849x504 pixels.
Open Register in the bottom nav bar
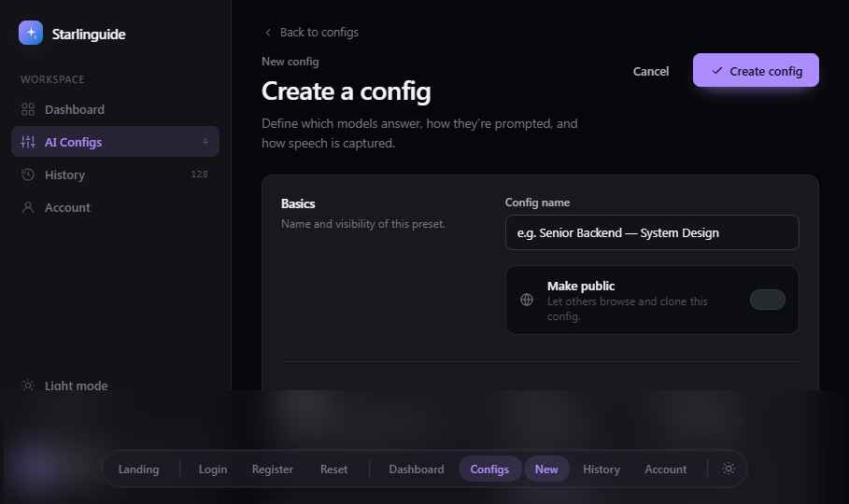(273, 469)
